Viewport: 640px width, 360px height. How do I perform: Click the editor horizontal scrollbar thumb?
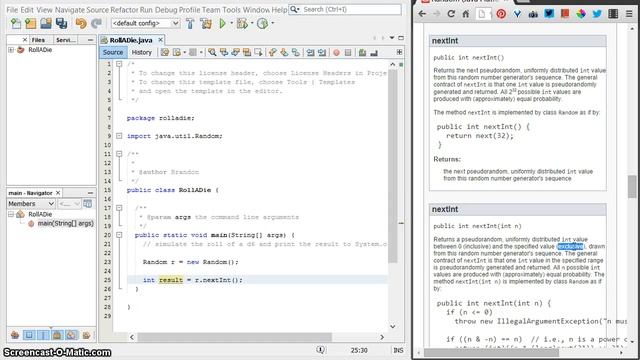(x=235, y=337)
